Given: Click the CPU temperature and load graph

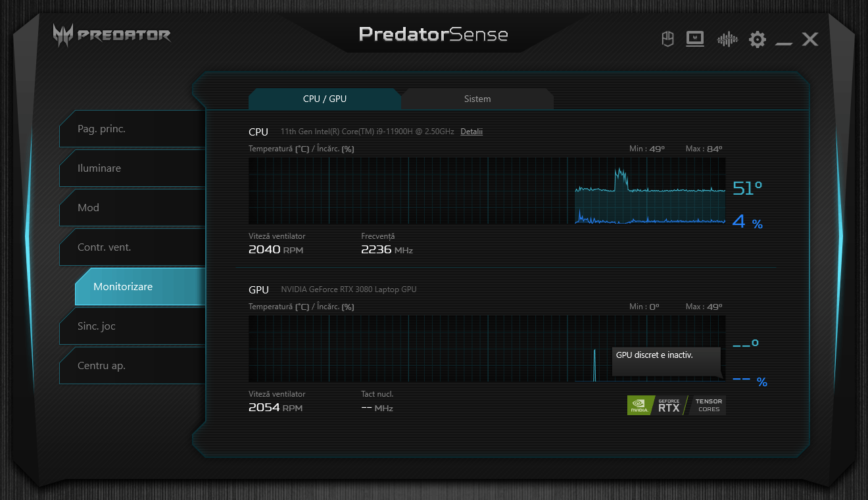Looking at the screenshot, I should (x=487, y=191).
